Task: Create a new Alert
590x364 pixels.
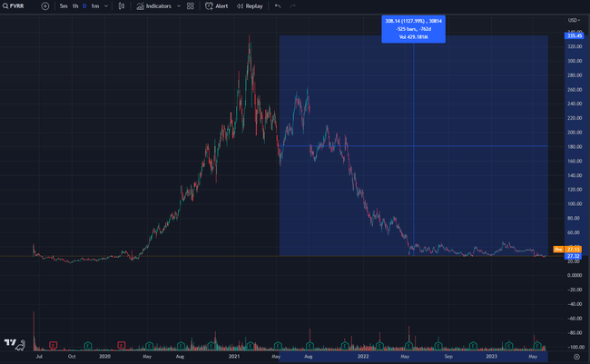Action: (216, 5)
